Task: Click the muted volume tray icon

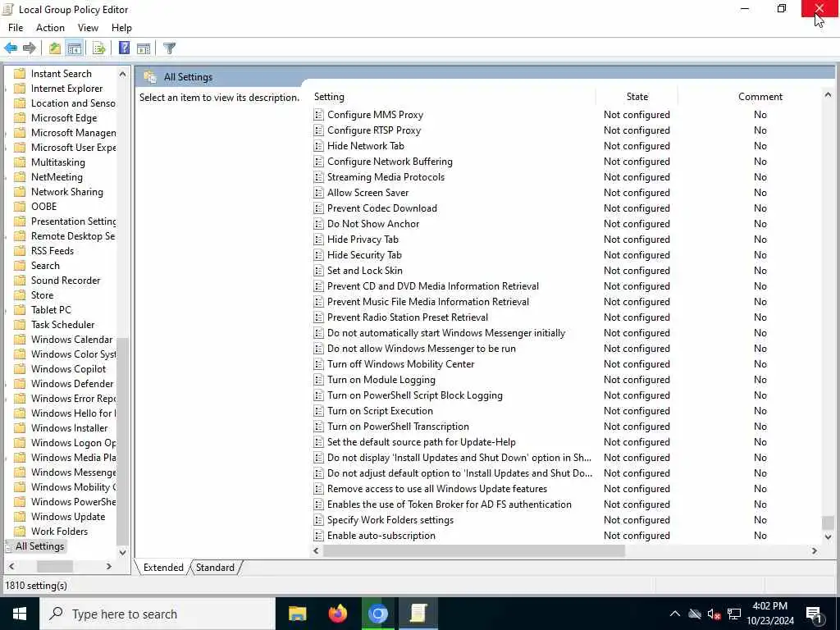Action: pyautogui.click(x=714, y=614)
